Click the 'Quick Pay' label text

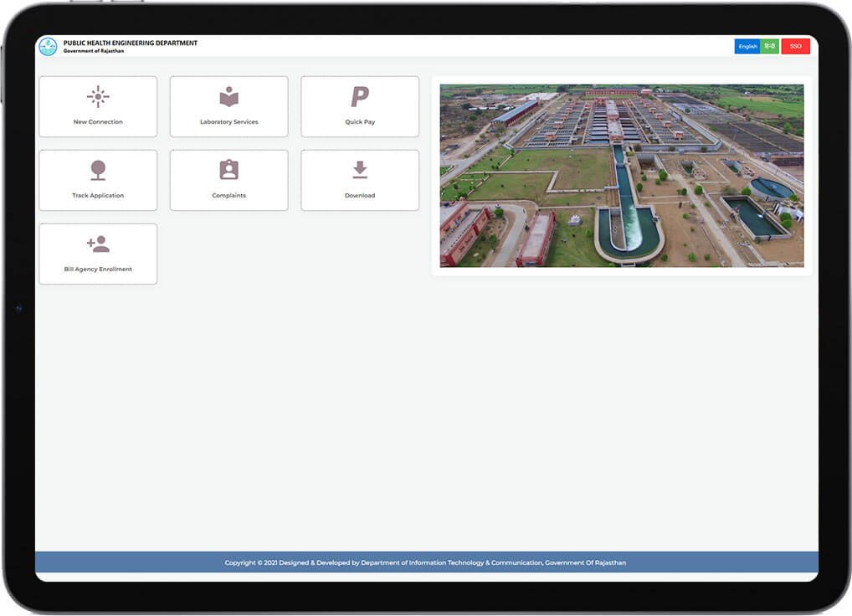click(x=359, y=122)
